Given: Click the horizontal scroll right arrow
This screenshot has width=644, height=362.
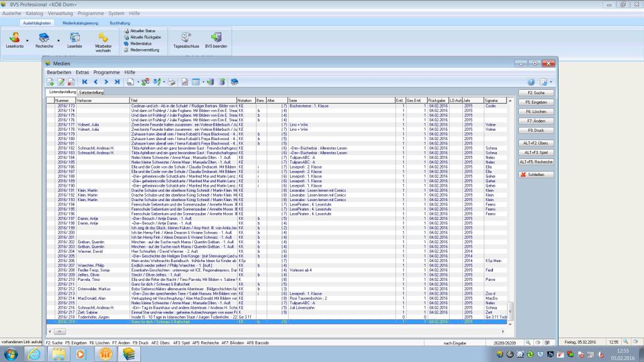Looking at the screenshot, I should pyautogui.click(x=503, y=332).
